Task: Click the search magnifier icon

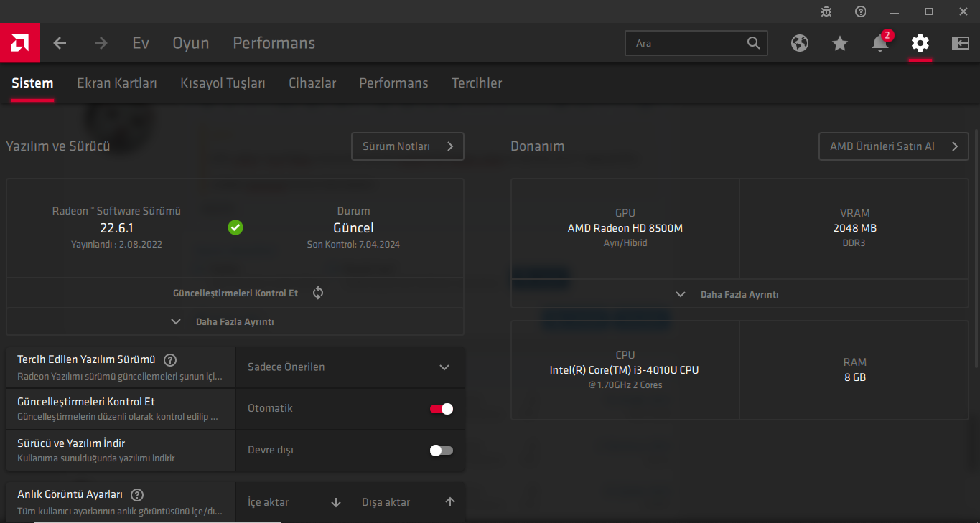Action: point(753,43)
